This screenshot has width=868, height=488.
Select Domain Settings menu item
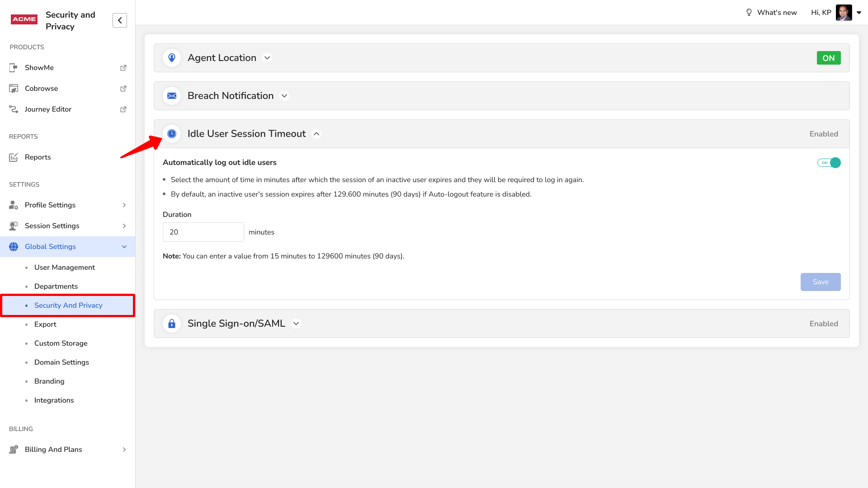click(x=61, y=362)
